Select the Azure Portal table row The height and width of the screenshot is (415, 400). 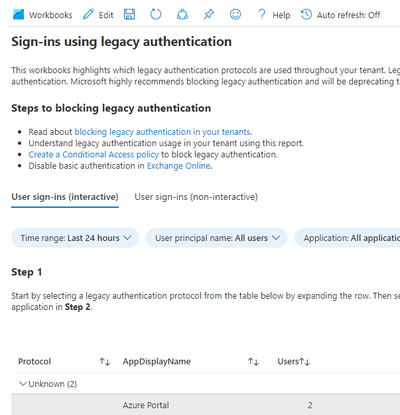(x=206, y=405)
